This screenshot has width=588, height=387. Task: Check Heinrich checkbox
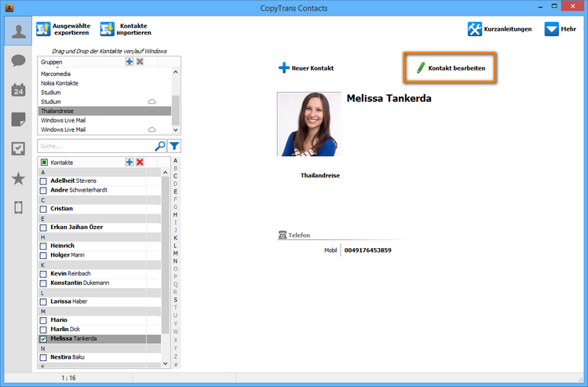point(43,246)
